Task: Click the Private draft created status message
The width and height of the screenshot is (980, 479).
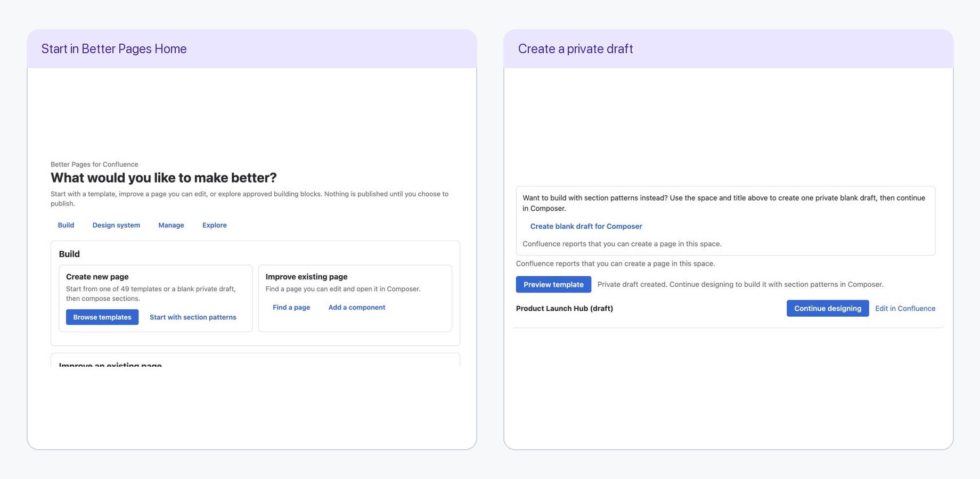Action: 740,284
